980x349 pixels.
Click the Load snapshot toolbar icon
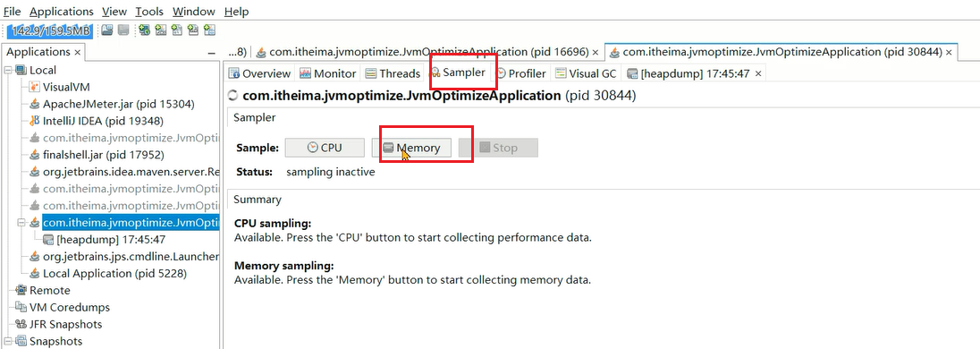pyautogui.click(x=107, y=30)
